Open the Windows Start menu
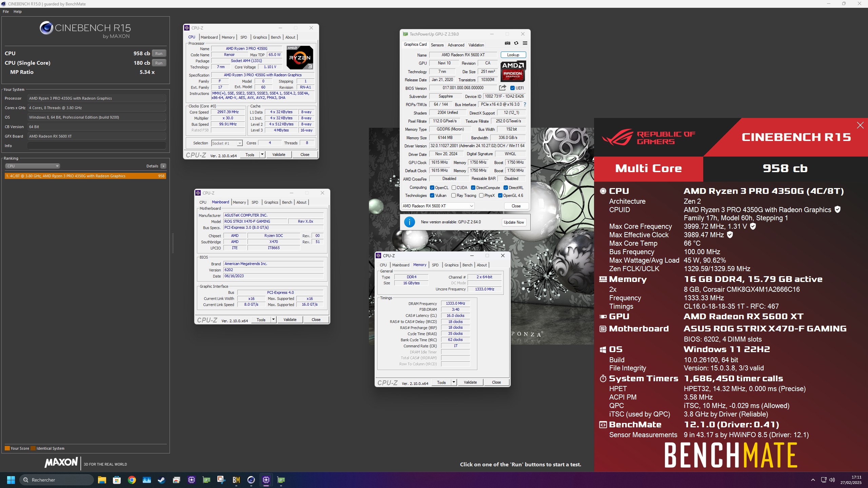This screenshot has height=488, width=868. (x=11, y=480)
